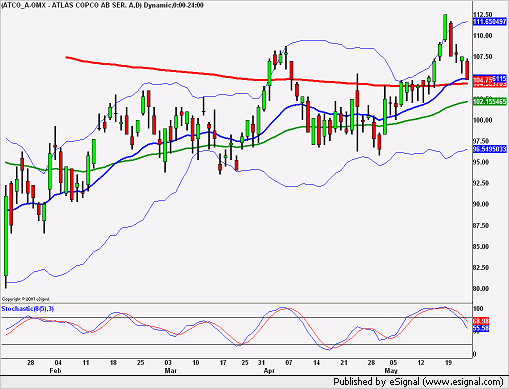This screenshot has width=509, height=389.
Task: Select the 100.00 price axis label
Action: (x=483, y=120)
